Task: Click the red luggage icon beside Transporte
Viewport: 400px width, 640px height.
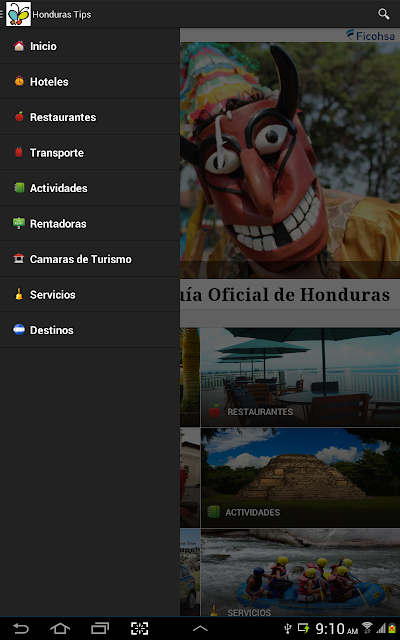Action: (19, 152)
